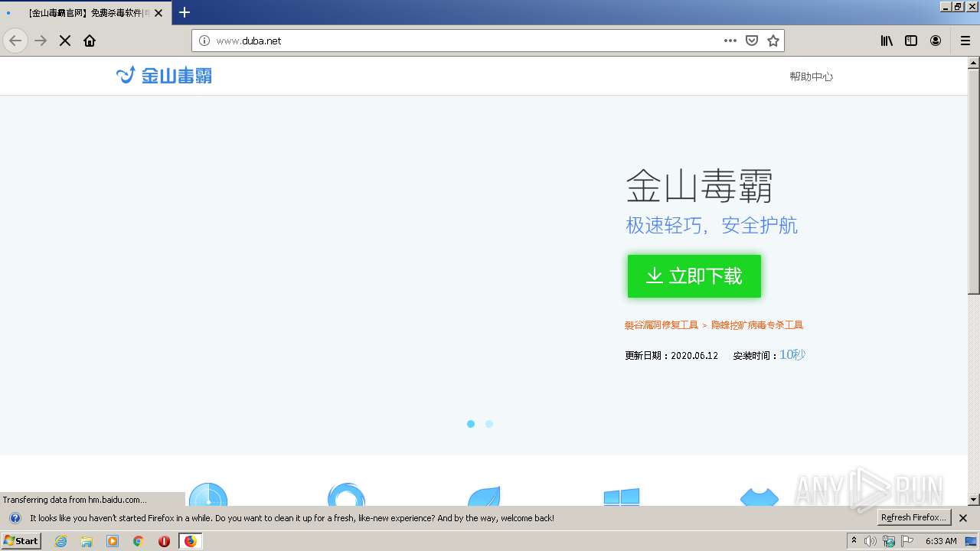
Task: Click the Action Center flag tray icon
Action: [x=907, y=541]
